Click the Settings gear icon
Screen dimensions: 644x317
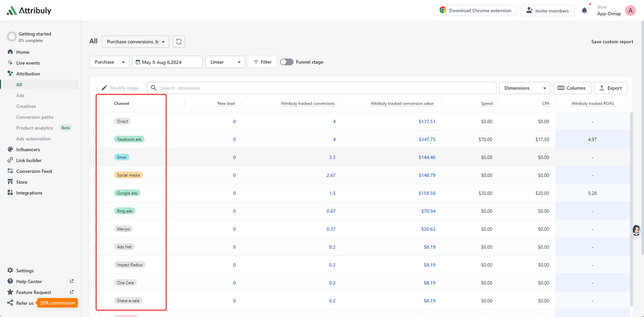point(10,270)
